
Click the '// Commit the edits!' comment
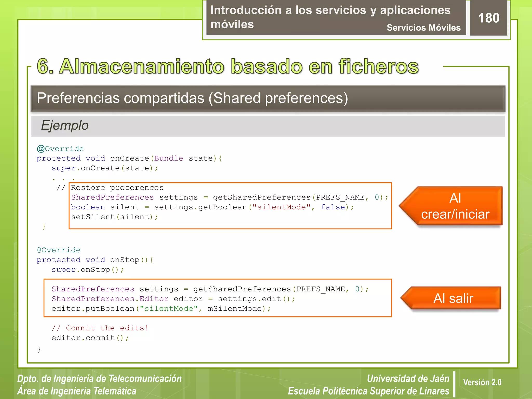[x=100, y=328]
